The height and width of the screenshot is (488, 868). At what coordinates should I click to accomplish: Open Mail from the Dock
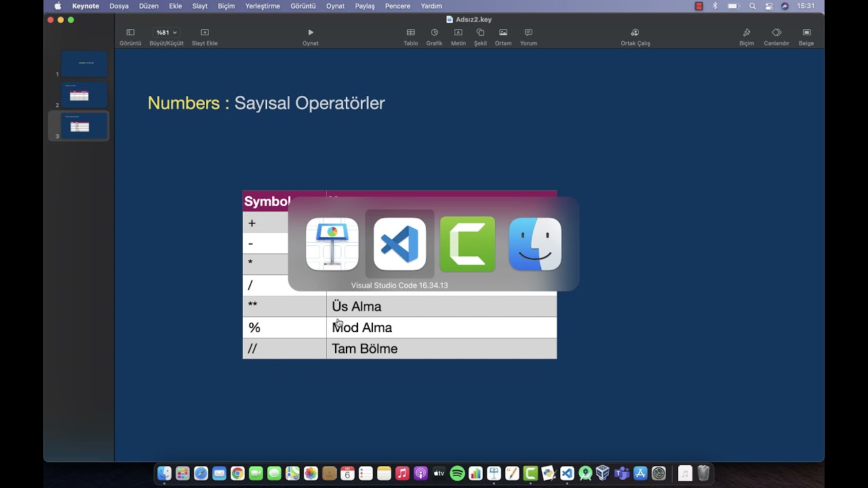click(219, 474)
